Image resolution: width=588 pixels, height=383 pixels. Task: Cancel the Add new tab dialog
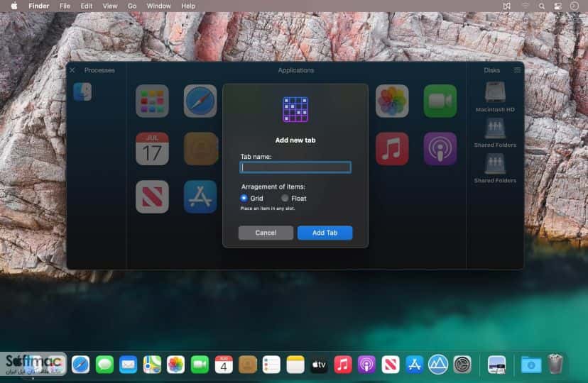pyautogui.click(x=266, y=233)
